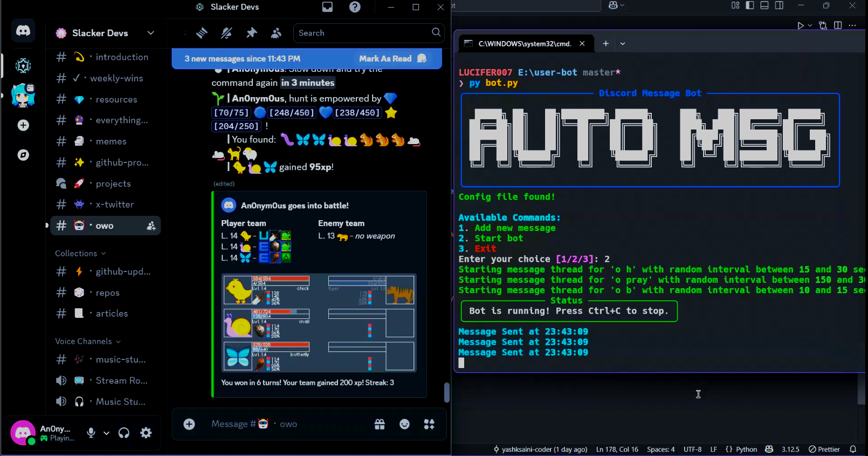The height and width of the screenshot is (456, 868).
Task: Open Discord inbox icon in title bar
Action: click(327, 7)
